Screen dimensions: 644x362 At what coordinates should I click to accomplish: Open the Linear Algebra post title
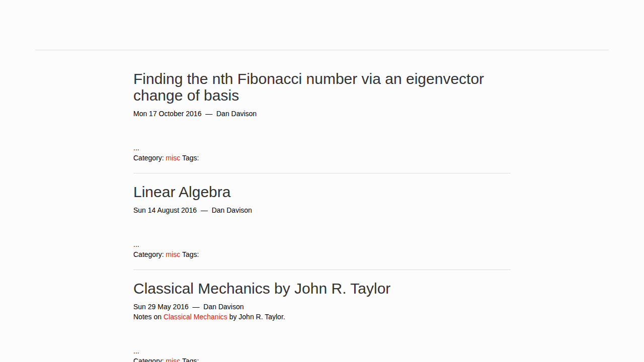tap(182, 192)
